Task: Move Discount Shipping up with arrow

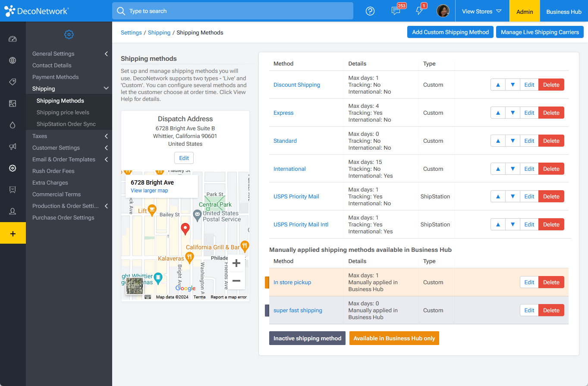Action: pyautogui.click(x=498, y=85)
